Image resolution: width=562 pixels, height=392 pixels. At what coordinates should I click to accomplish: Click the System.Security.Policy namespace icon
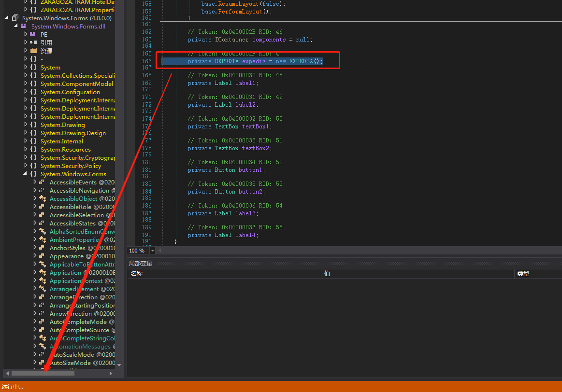tap(33, 166)
